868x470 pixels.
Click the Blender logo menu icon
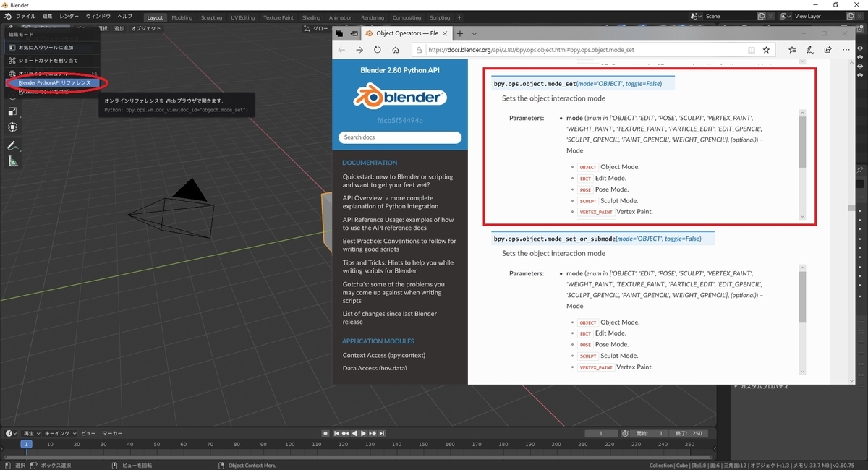(8, 16)
